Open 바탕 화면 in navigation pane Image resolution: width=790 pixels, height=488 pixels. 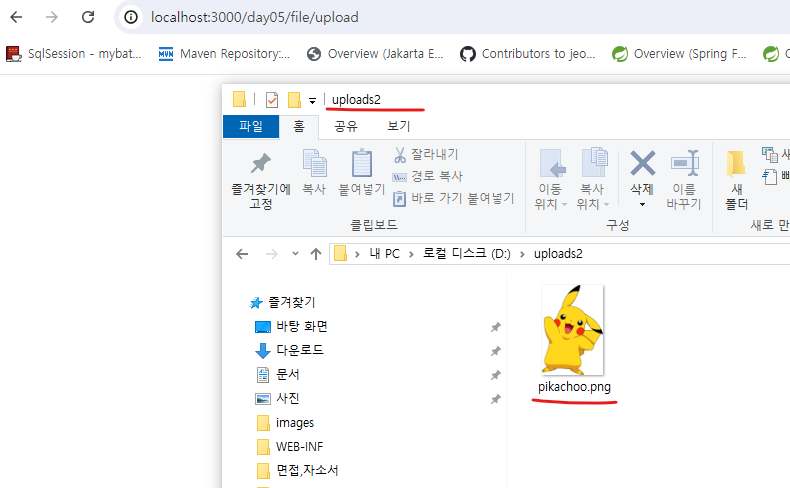(x=291, y=326)
